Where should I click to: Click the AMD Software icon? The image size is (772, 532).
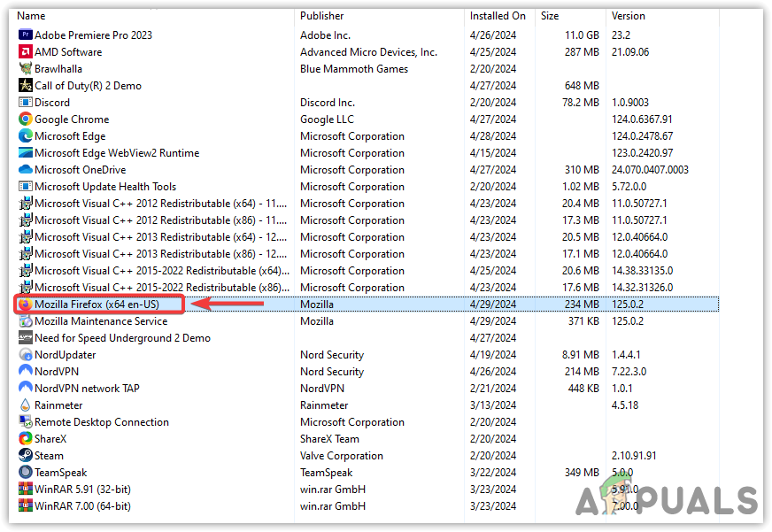[26, 51]
